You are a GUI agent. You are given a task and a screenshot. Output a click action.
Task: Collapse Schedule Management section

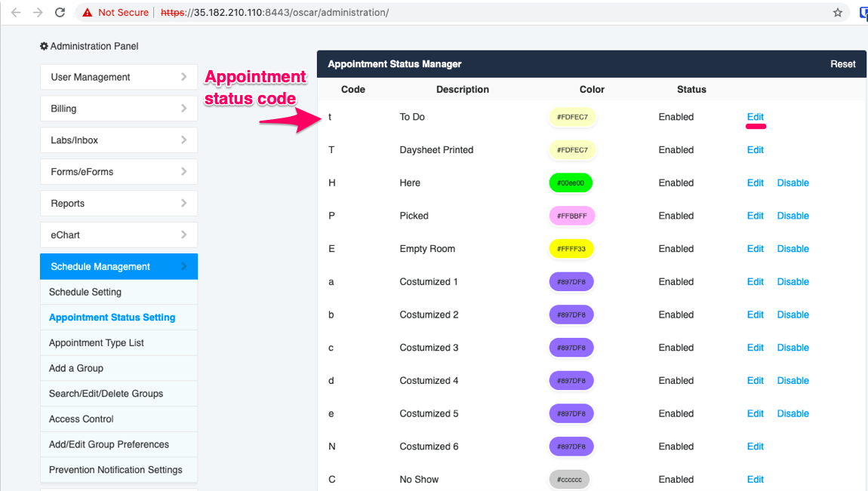tap(119, 266)
